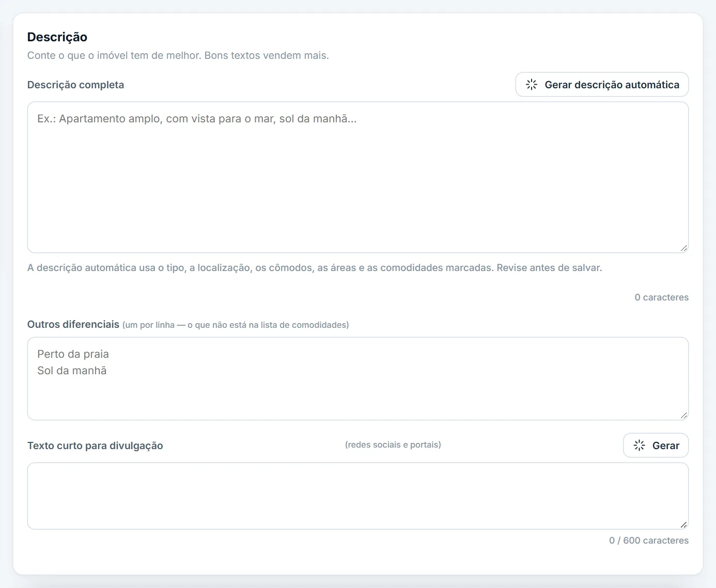The image size is (716, 588).
Task: Click the "(redes sociais e portais)" hint
Action: coord(393,444)
